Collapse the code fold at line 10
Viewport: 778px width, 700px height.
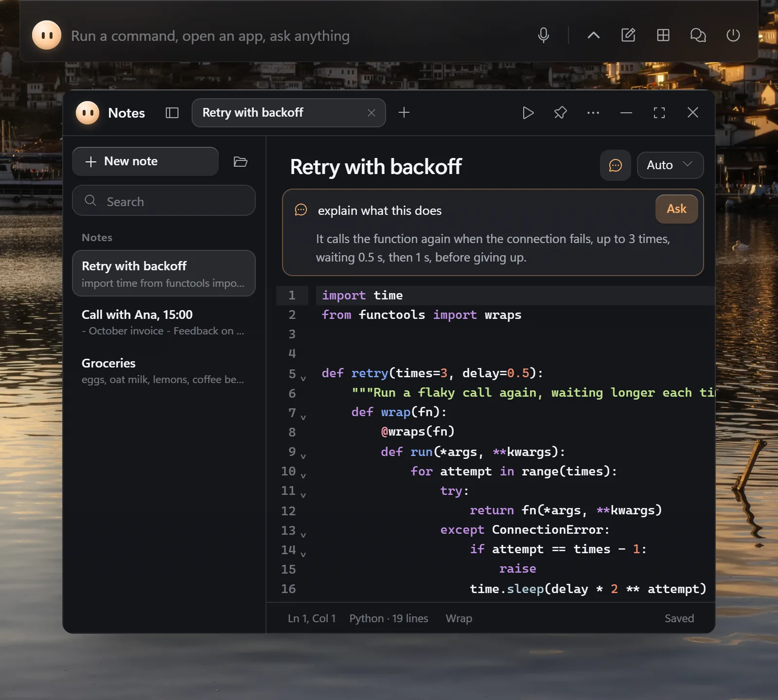pos(303,476)
